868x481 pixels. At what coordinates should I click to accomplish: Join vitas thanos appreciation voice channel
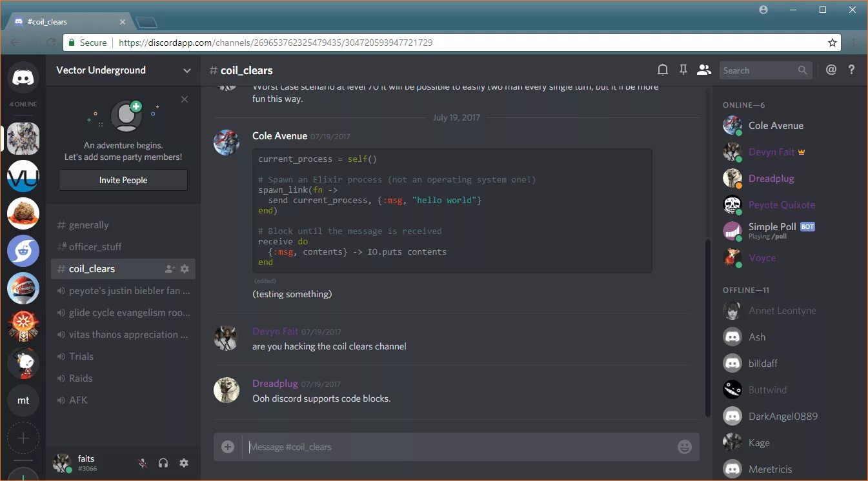[123, 335]
